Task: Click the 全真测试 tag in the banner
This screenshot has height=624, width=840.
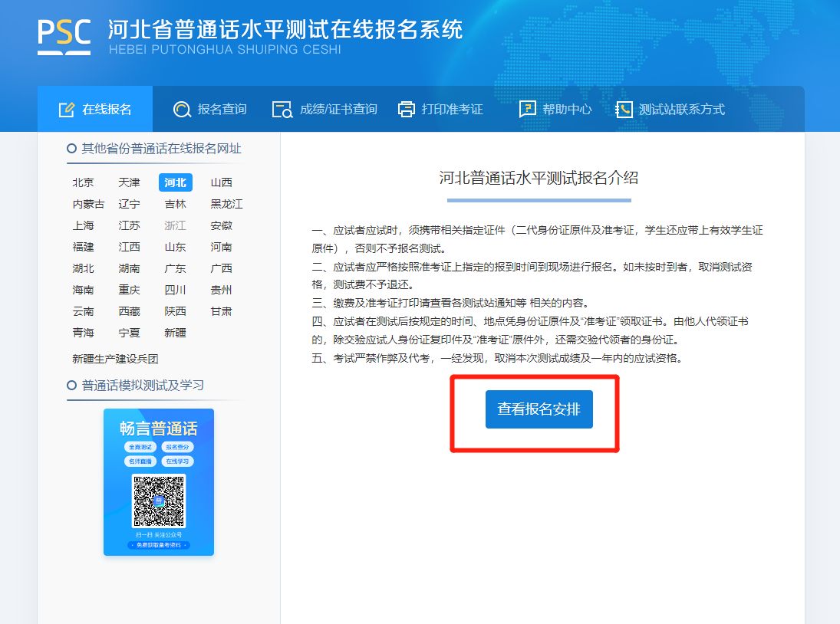Action: point(140,447)
